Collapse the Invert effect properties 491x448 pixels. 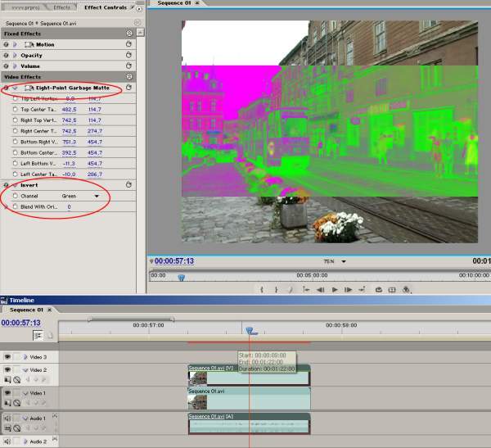pos(15,185)
